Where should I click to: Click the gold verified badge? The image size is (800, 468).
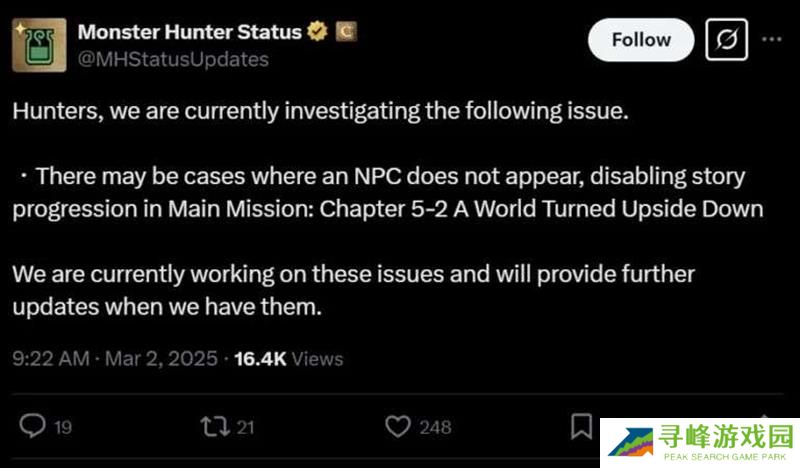tap(317, 32)
